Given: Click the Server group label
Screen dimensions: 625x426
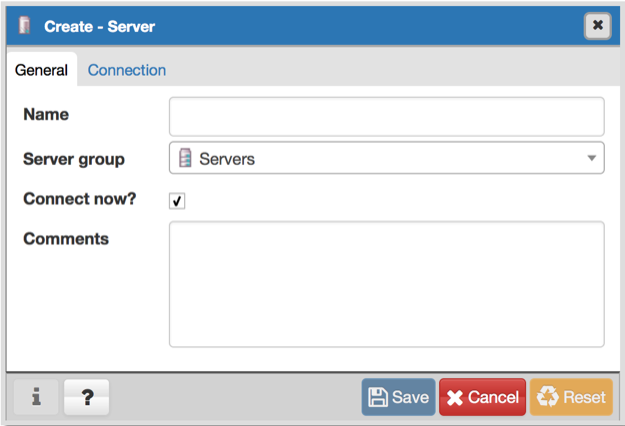Looking at the screenshot, I should pyautogui.click(x=74, y=159).
